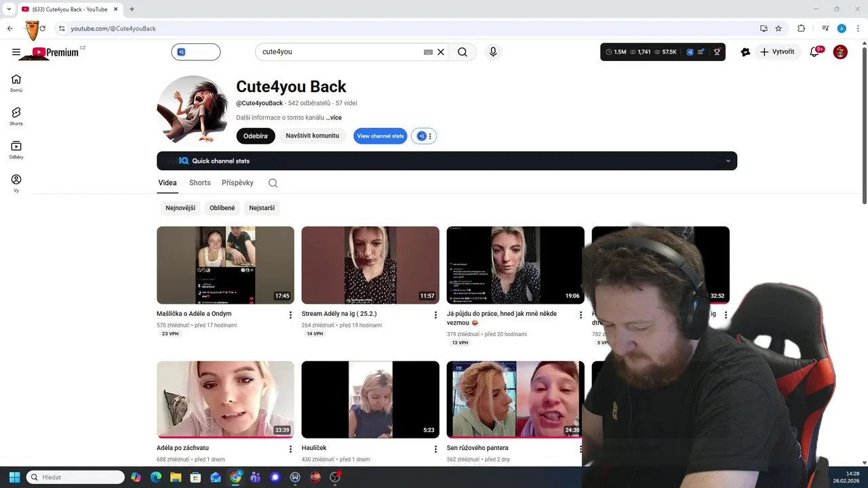
Task: Click the magnifier search button
Action: coord(462,52)
